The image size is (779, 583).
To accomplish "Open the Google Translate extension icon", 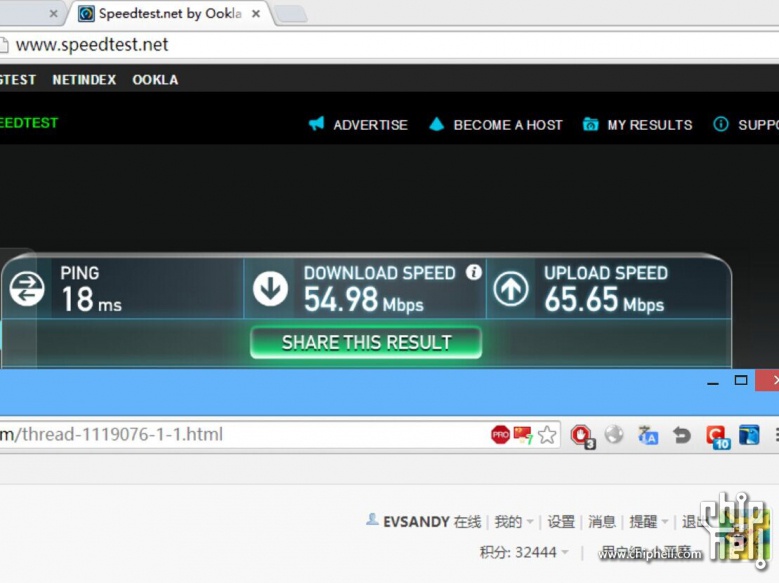I will 648,435.
